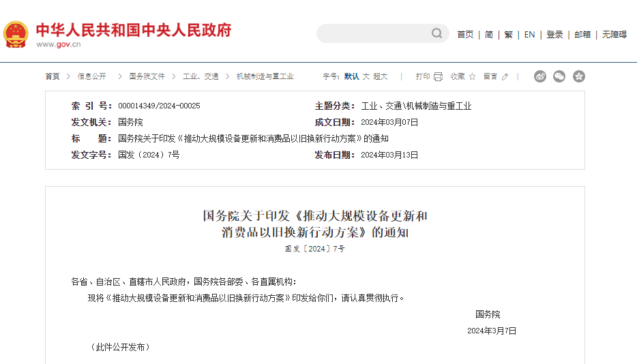This screenshot has width=637, height=364.
Task: Switch to simplified Chinese 简
Action: coord(489,35)
